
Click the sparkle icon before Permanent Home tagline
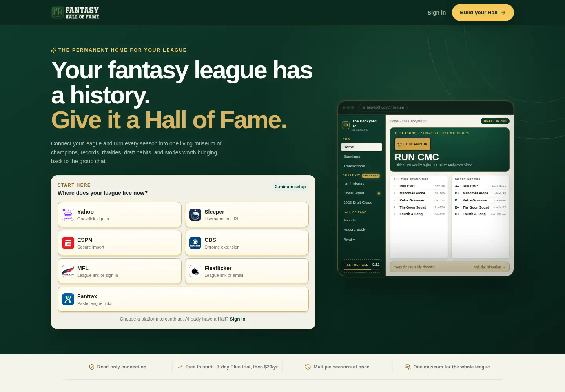point(54,50)
